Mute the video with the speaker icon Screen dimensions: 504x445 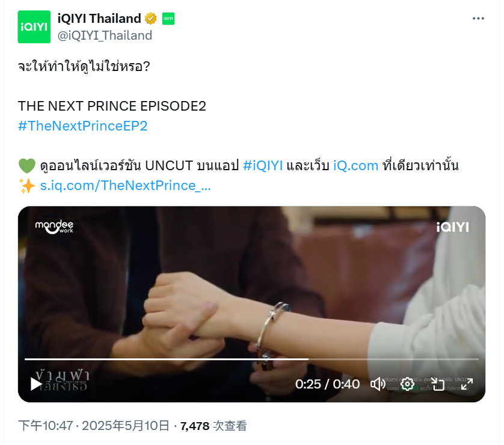pos(378,384)
